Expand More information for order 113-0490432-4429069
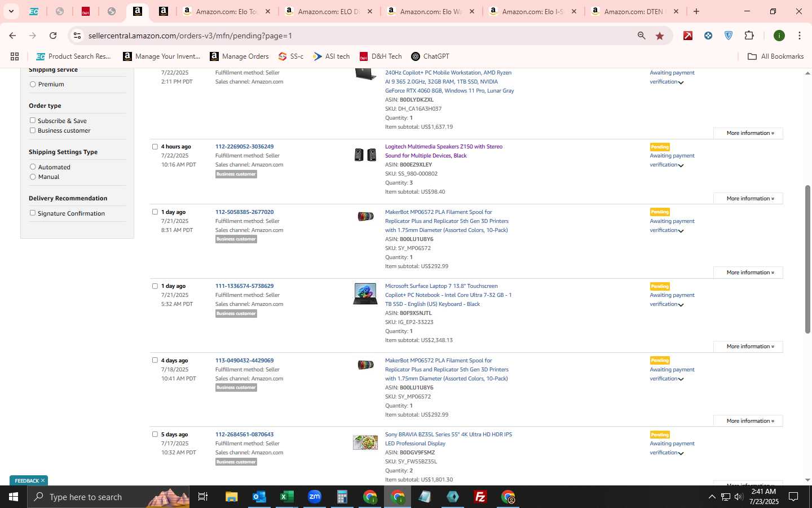The height and width of the screenshot is (508, 812). [x=748, y=421]
